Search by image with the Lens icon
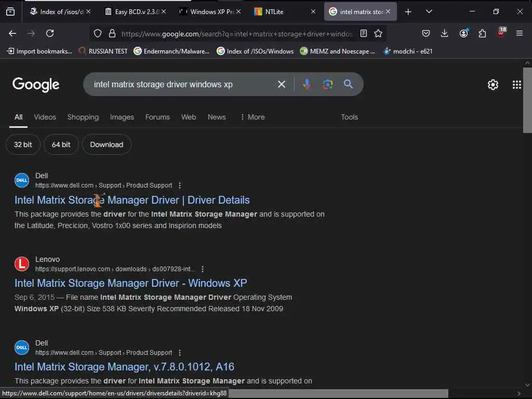 pyautogui.click(x=327, y=84)
